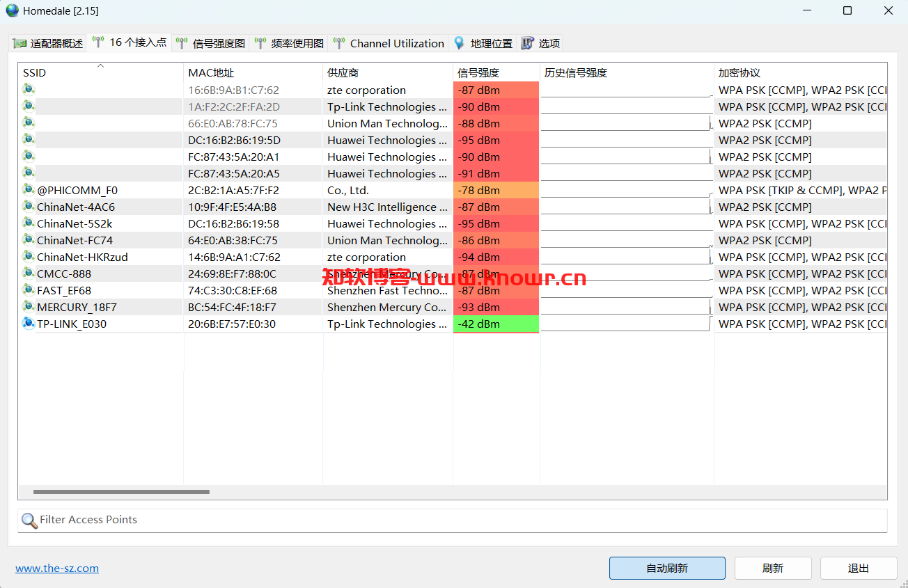Sort by the 信号强度 column header

click(x=496, y=72)
